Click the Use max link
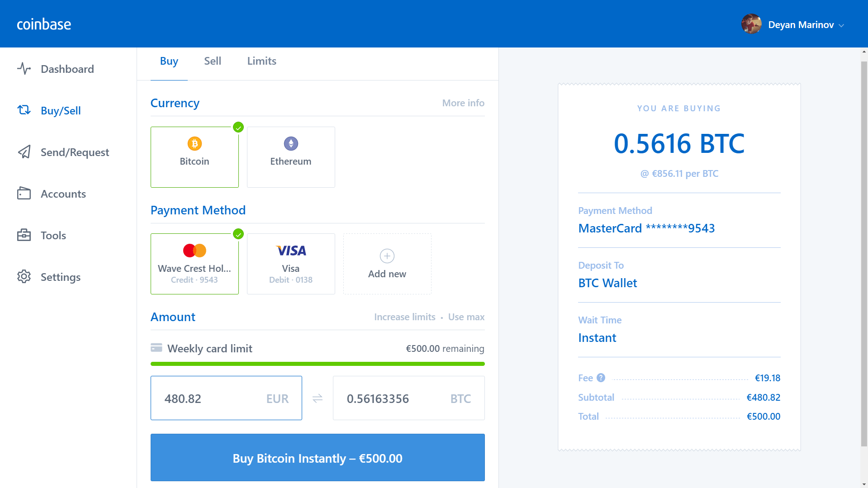868x488 pixels. [x=466, y=317]
